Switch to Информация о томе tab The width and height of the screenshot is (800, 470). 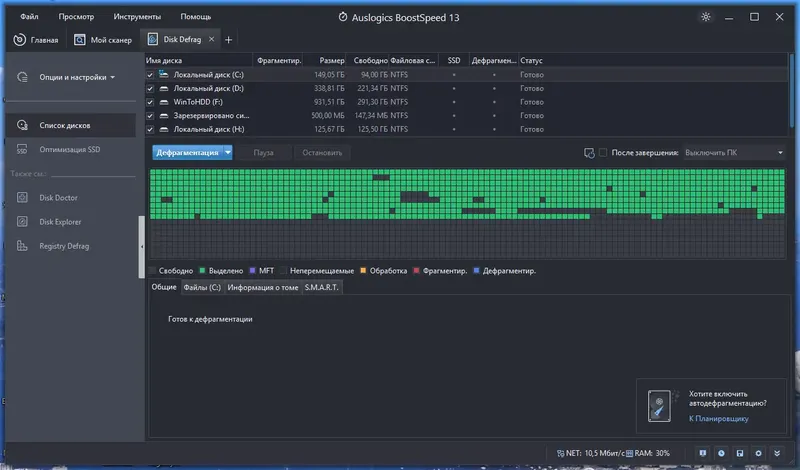click(x=263, y=287)
